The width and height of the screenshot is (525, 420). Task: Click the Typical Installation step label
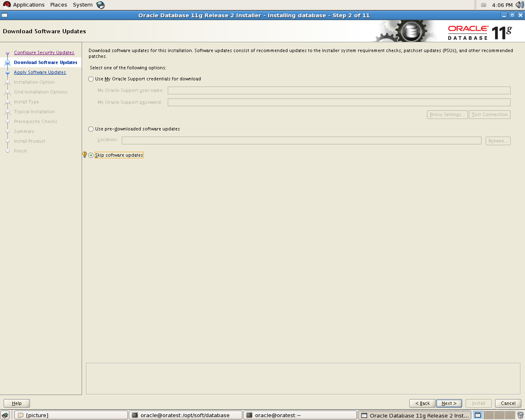(x=34, y=112)
